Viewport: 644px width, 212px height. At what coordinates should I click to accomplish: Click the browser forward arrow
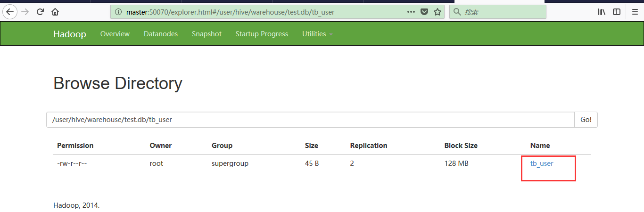coord(25,12)
